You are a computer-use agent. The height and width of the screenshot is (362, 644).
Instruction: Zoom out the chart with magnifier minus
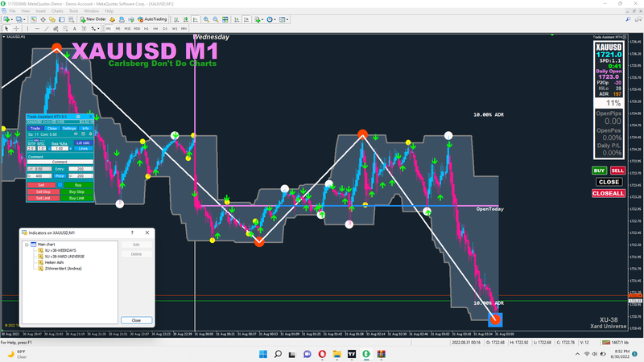coord(216,19)
